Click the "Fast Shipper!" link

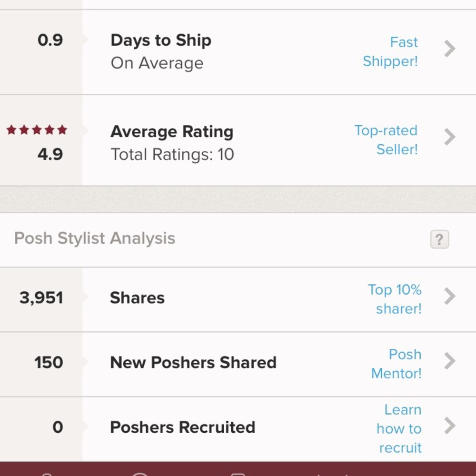pos(390,51)
